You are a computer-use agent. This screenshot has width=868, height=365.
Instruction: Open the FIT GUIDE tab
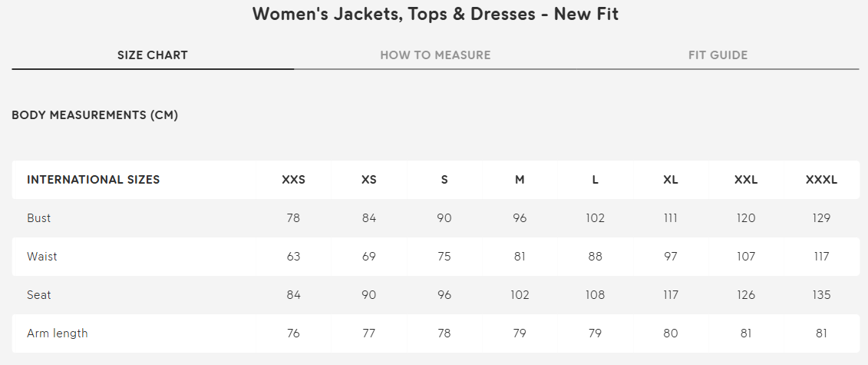[718, 55]
